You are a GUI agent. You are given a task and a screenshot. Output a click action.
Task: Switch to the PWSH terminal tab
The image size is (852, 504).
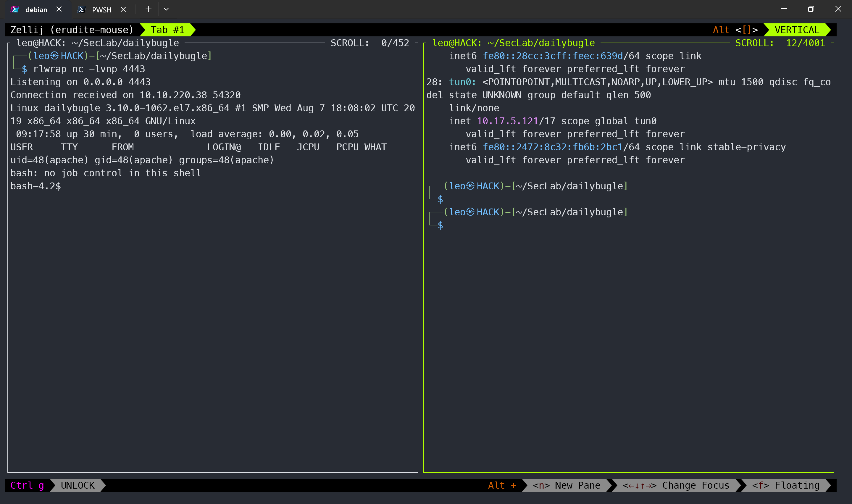101,9
